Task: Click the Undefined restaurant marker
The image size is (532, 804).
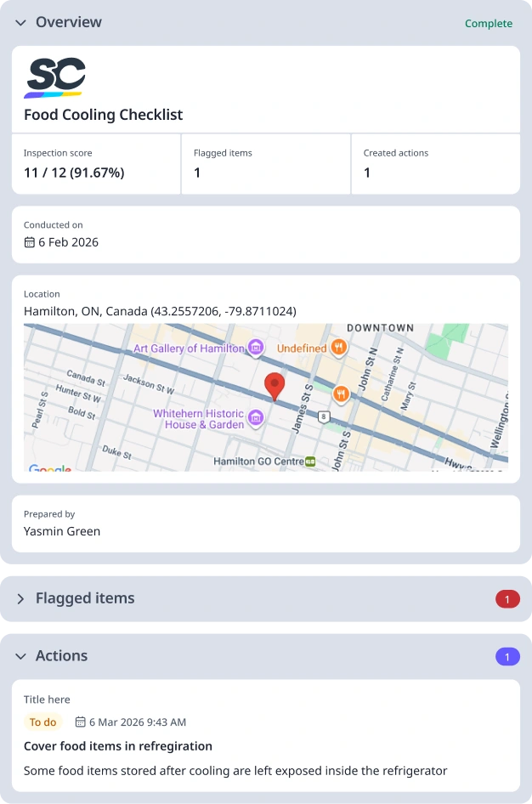Action: (338, 348)
